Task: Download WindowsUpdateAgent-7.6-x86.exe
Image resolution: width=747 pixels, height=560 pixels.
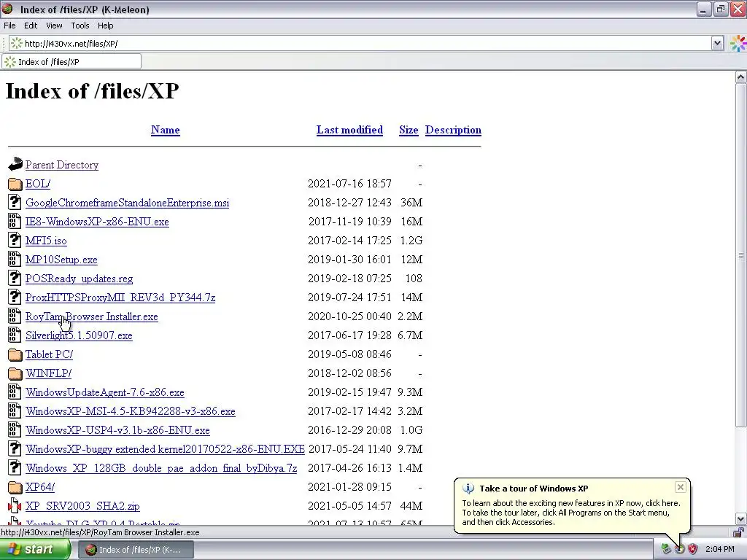Action: pyautogui.click(x=105, y=392)
